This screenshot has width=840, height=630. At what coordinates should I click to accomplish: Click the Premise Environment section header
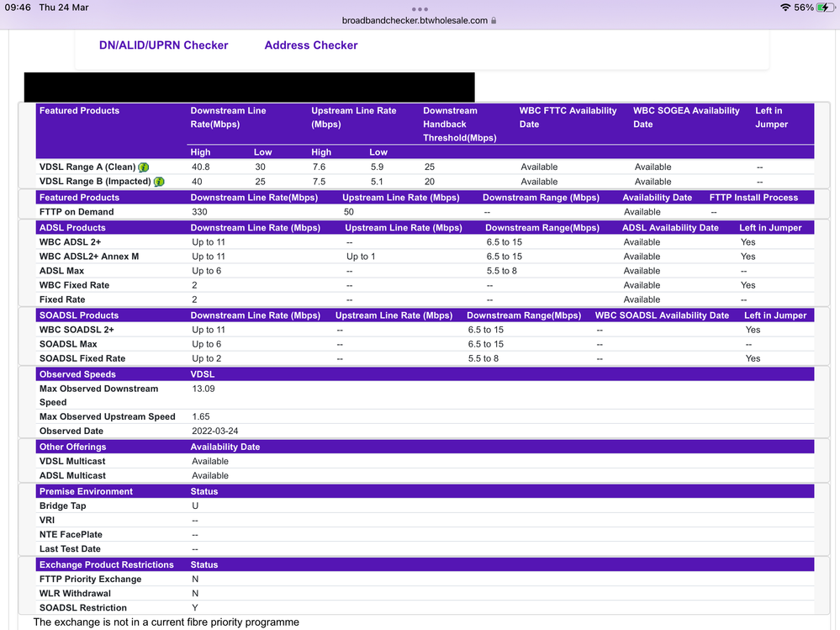click(x=86, y=491)
